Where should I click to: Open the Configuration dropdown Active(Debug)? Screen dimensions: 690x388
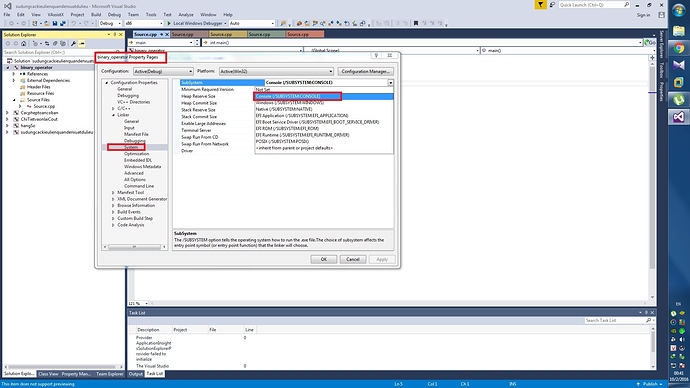(163, 71)
